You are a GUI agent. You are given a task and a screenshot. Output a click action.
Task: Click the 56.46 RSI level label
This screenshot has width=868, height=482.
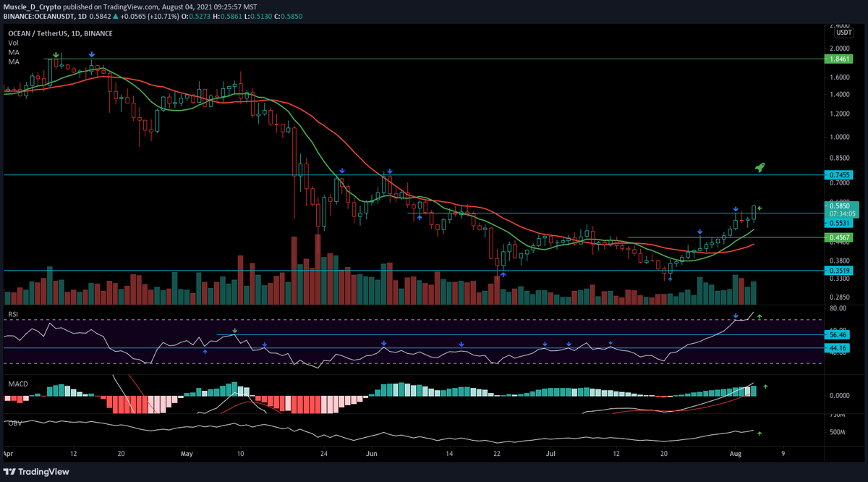pyautogui.click(x=836, y=335)
